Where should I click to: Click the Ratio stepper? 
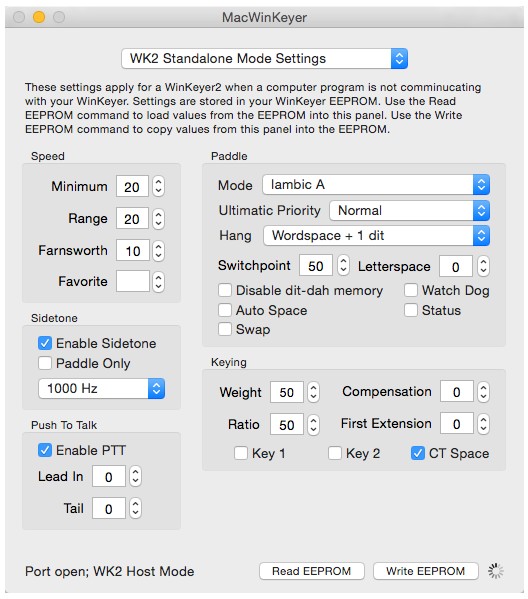click(313, 424)
